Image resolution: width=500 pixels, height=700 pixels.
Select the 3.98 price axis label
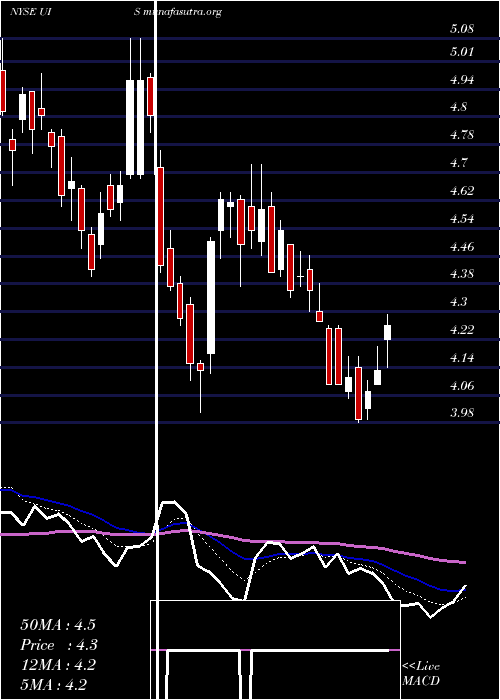(x=462, y=412)
